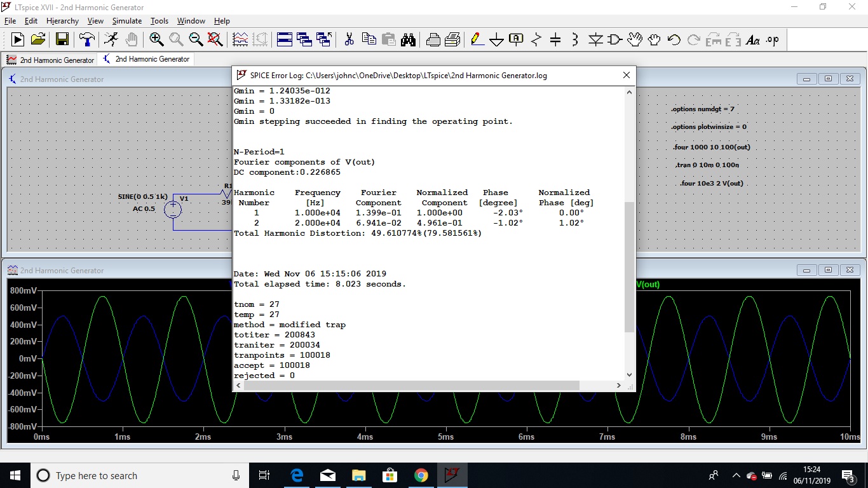This screenshot has height=488, width=868.
Task: Open the Simulate menu
Action: pos(127,21)
